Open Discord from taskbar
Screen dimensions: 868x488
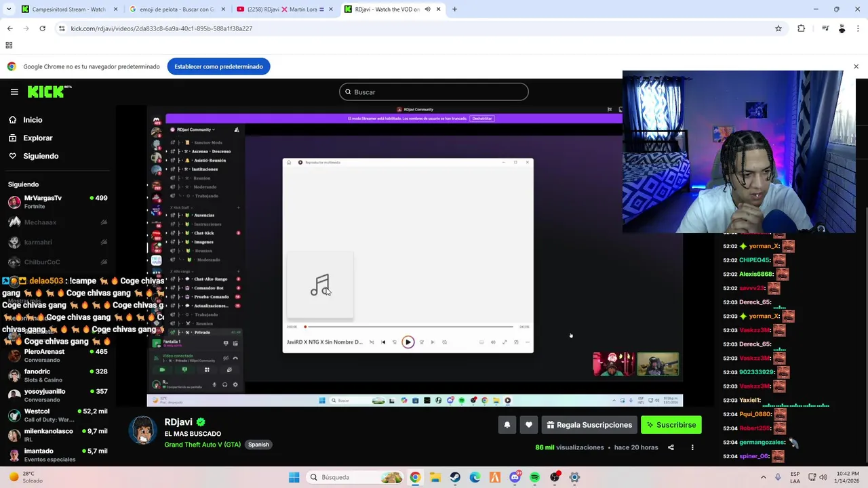(515, 477)
